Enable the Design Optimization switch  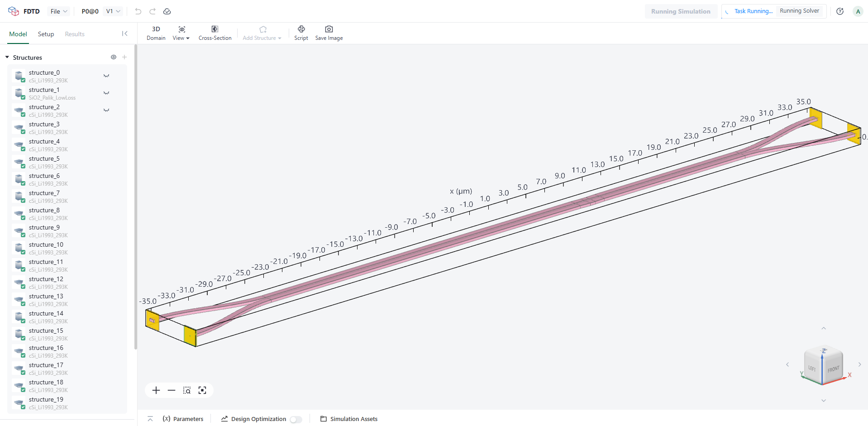click(x=296, y=419)
